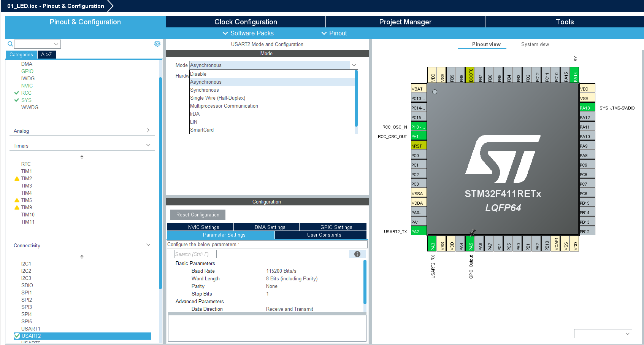This screenshot has height=345, width=644.
Task: Select USART1 in the Connectivity list
Action: (30, 329)
